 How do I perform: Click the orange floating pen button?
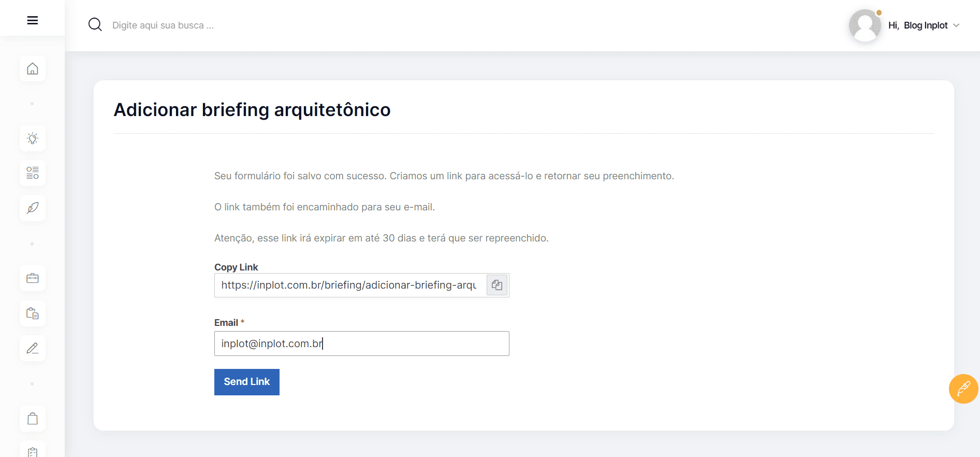point(963,389)
